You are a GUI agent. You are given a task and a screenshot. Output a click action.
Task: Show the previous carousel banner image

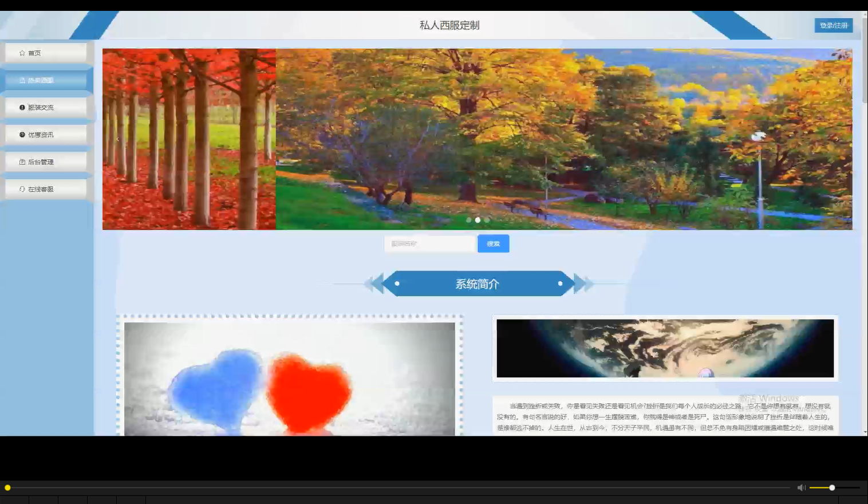[x=117, y=139]
